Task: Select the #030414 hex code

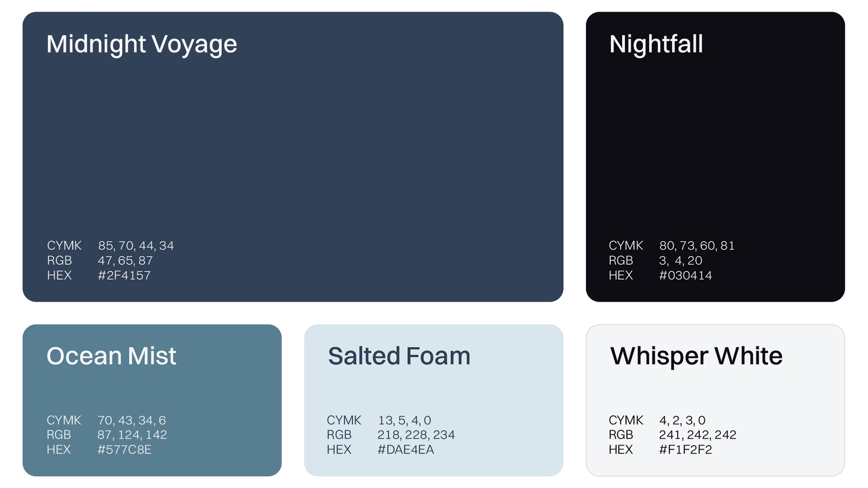Action: 685,275
